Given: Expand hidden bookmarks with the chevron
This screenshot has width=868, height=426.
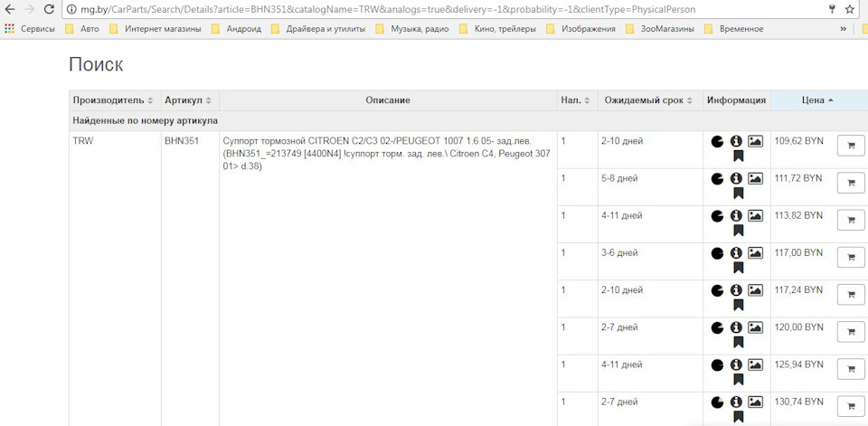Looking at the screenshot, I should click(843, 29).
